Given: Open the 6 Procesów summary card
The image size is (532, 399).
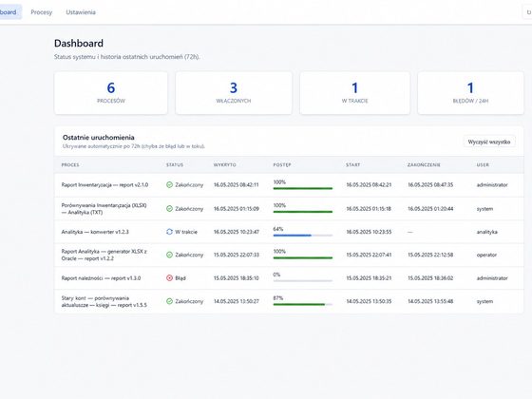Looking at the screenshot, I should coord(111,93).
